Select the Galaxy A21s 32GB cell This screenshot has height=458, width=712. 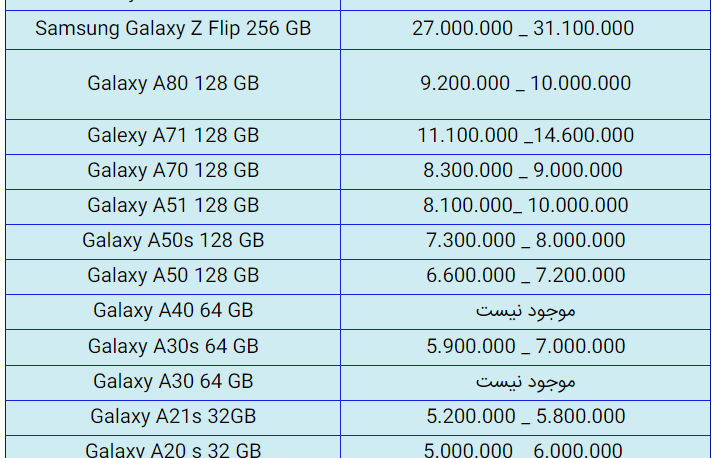pyautogui.click(x=173, y=418)
